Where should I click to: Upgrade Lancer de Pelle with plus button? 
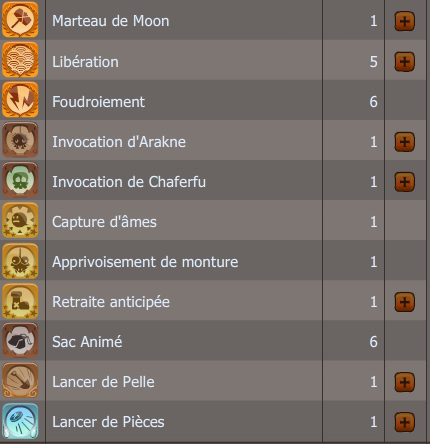405,382
